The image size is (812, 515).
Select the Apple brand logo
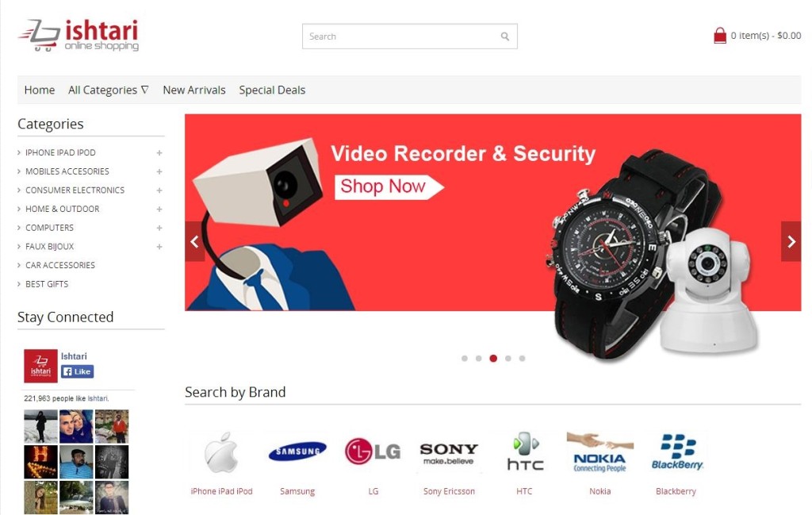(221, 453)
